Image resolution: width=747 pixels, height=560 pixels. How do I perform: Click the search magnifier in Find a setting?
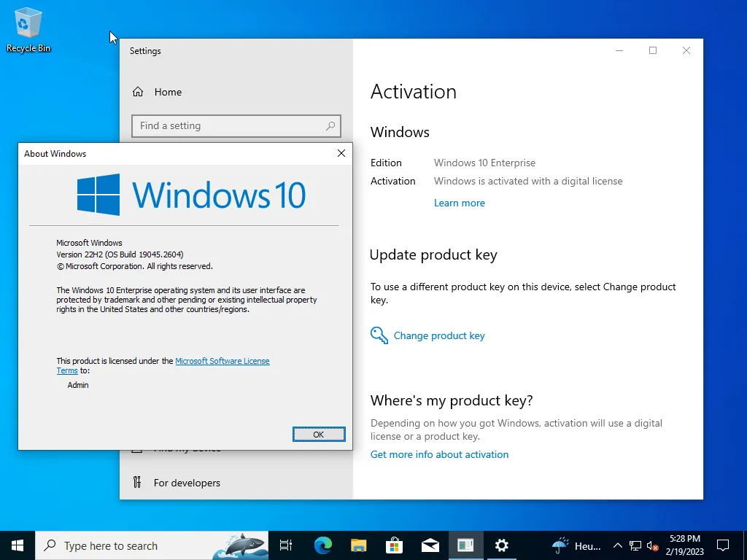click(330, 125)
